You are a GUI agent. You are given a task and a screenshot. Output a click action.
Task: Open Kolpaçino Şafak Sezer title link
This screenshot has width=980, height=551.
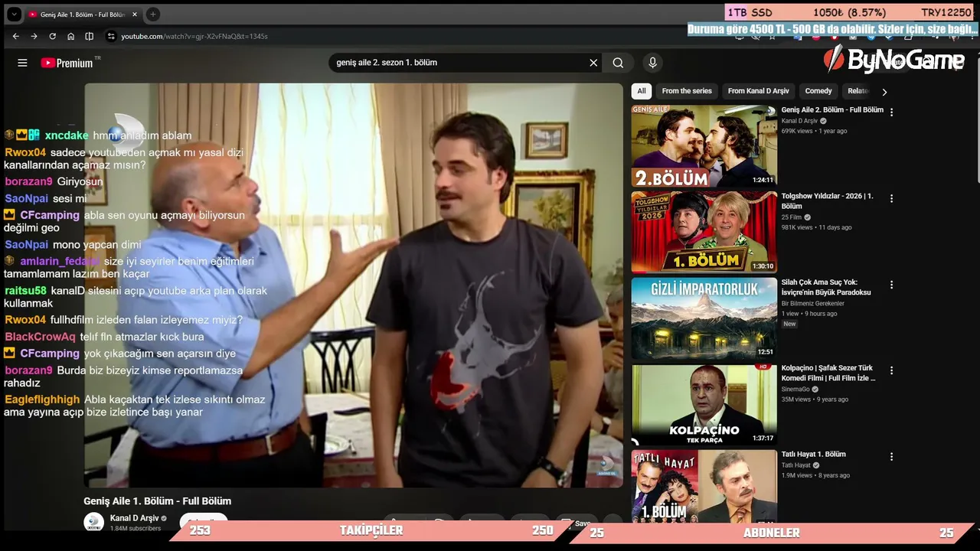pyautogui.click(x=828, y=373)
